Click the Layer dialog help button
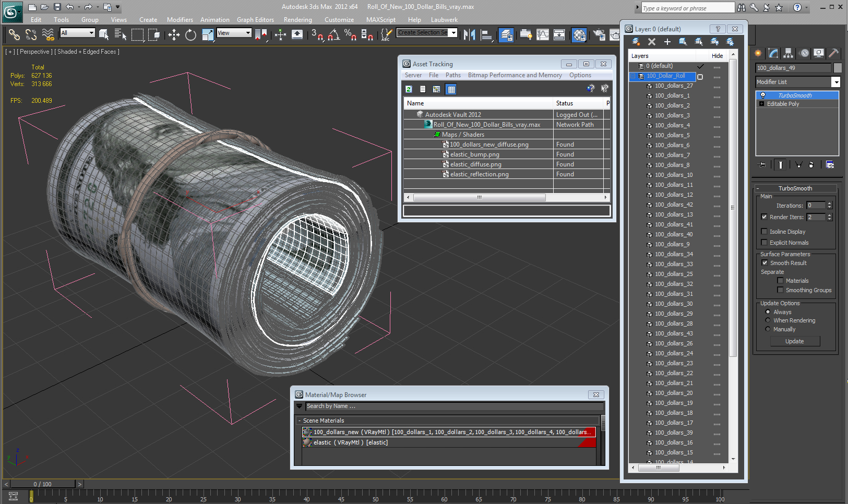Viewport: 848px width, 504px height. tap(718, 29)
